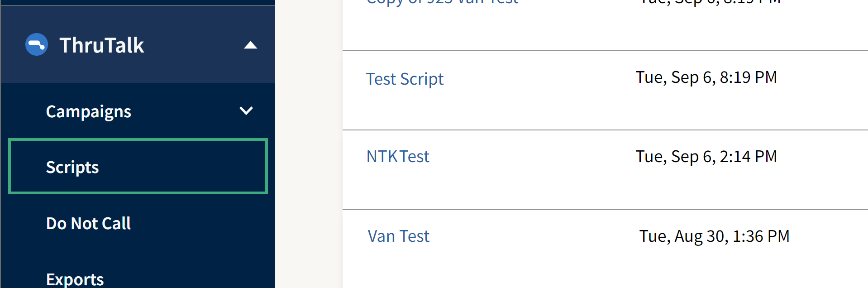Click the Campaigns chevron arrow
Image resolution: width=868 pixels, height=288 pixels.
pyautogui.click(x=246, y=110)
